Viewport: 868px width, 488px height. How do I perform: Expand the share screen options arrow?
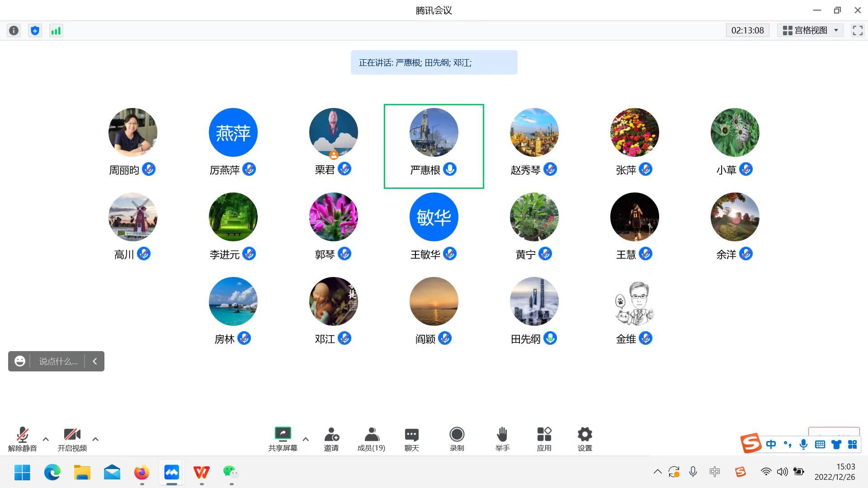point(306,439)
